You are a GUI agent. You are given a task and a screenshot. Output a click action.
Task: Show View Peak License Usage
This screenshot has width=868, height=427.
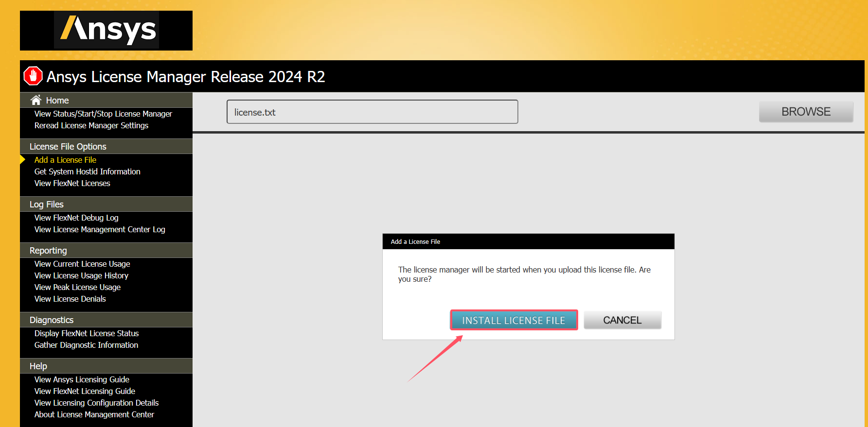tap(77, 287)
